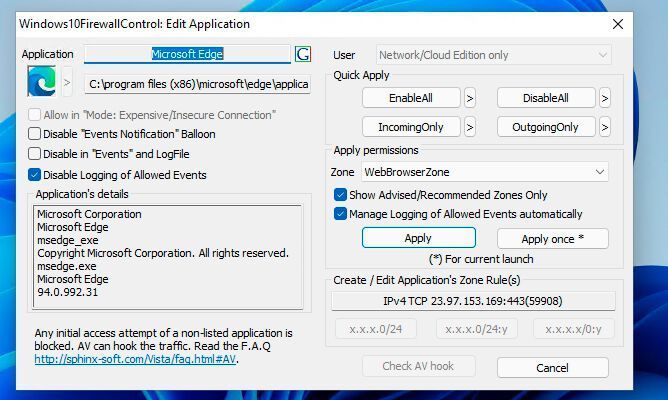This screenshot has width=668, height=400.
Task: Click the OutgoingOnly button
Action: tap(546, 127)
